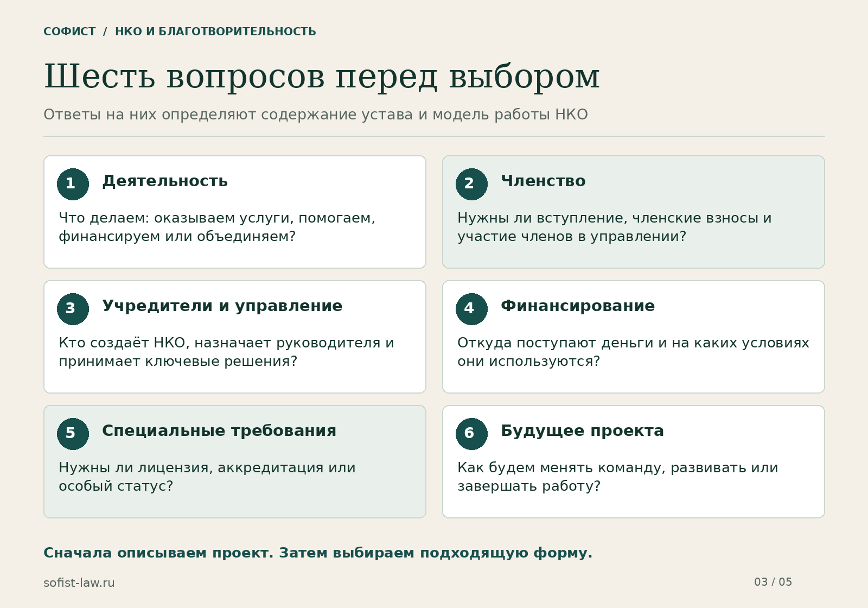
Task: Select 'Учредители и управление' heading
Action: [x=222, y=306]
